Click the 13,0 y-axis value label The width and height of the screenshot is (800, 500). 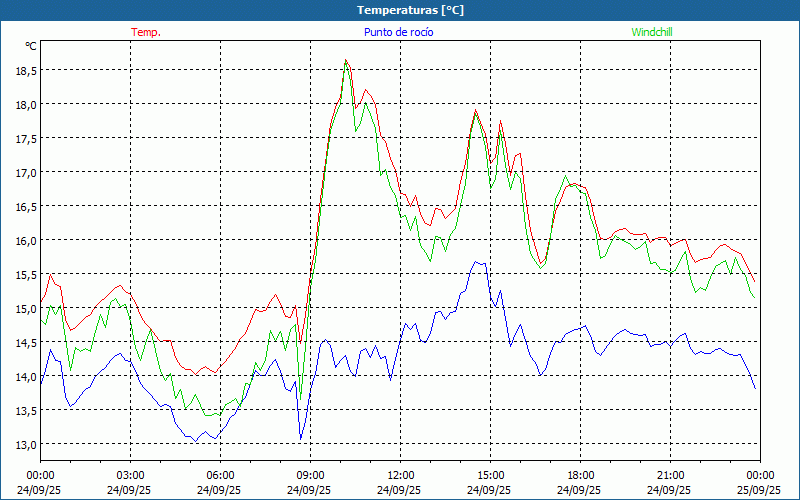[x=25, y=444]
